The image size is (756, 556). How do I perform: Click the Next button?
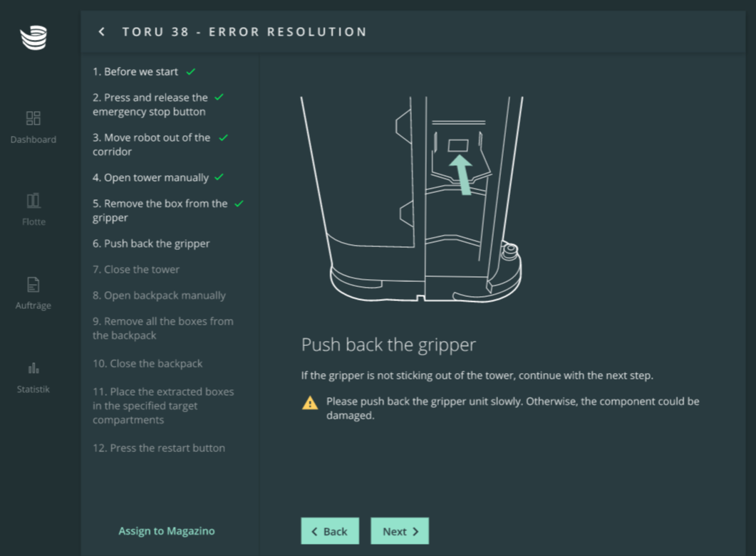click(400, 531)
